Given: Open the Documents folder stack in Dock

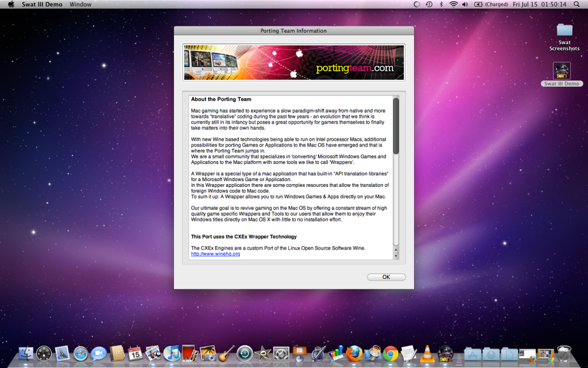Looking at the screenshot, I should 509,354.
